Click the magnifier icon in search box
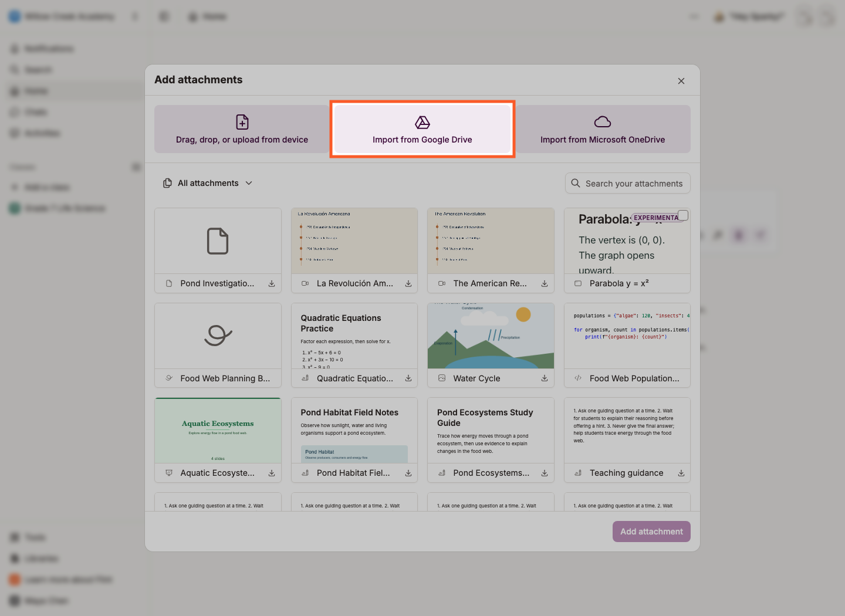This screenshot has width=845, height=616. pos(576,183)
